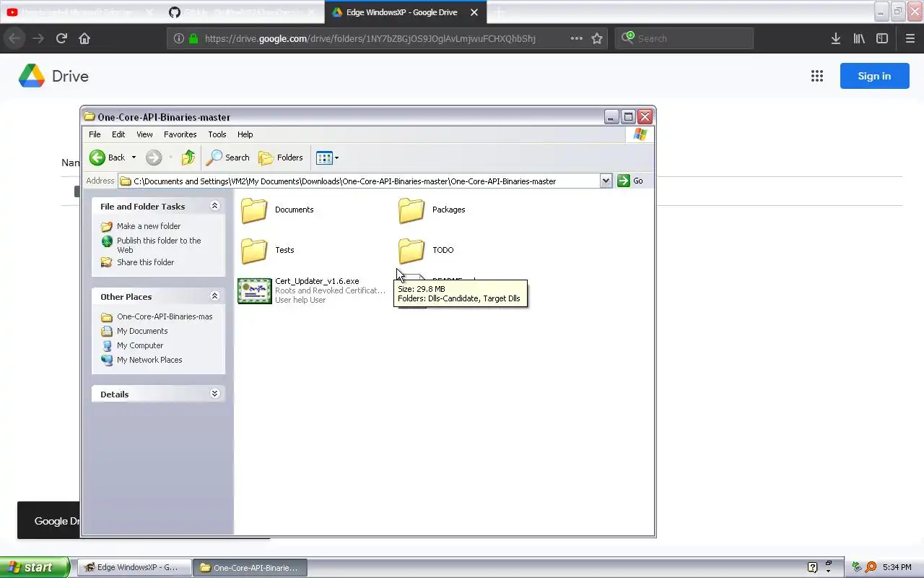Toggle Firefox sidebar icon
924x578 pixels.
coord(882,38)
